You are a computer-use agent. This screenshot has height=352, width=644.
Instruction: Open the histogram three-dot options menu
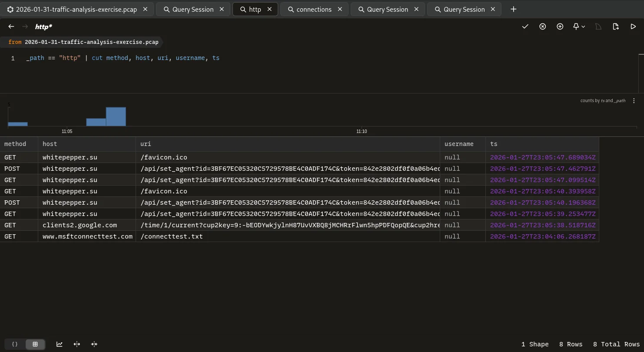[x=634, y=101]
